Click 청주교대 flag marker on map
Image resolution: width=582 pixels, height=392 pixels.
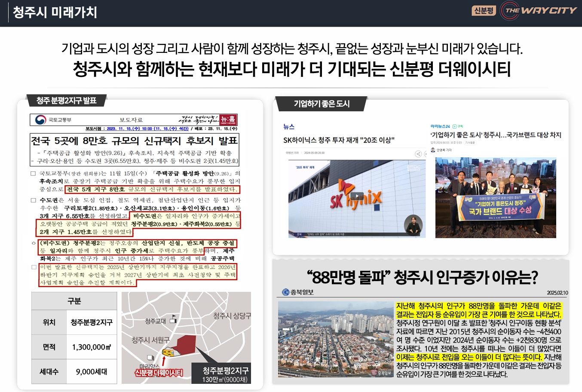[x=173, y=319]
